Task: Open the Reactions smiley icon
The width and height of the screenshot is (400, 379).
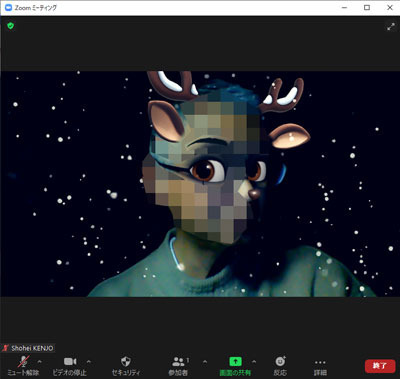Action: [x=280, y=361]
